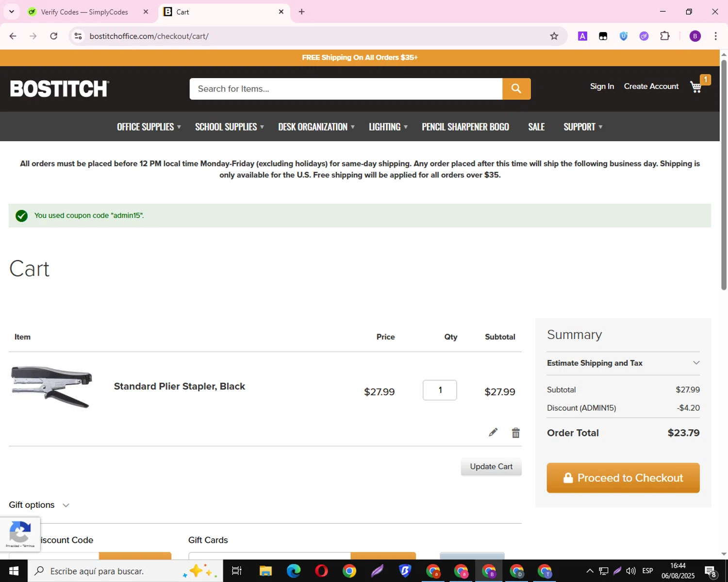The width and height of the screenshot is (728, 582).
Task: Bookmark page with star icon
Action: 554,36
